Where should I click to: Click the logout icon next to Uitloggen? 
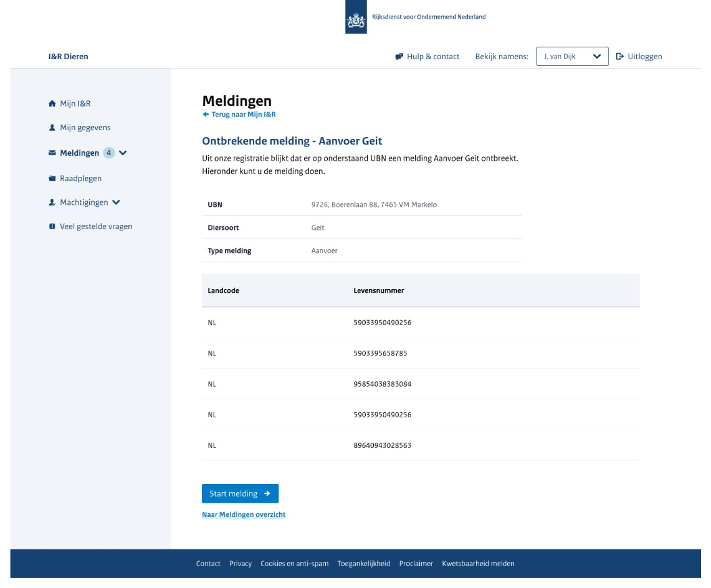point(620,56)
